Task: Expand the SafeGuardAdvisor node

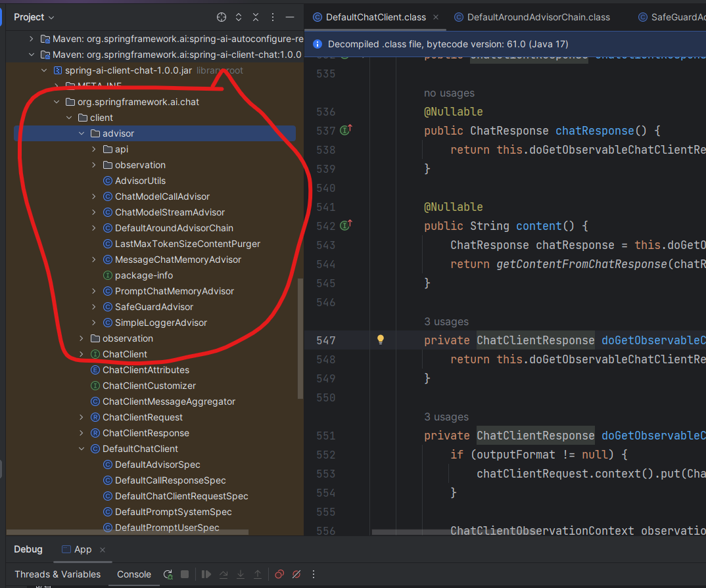Action: (93, 306)
